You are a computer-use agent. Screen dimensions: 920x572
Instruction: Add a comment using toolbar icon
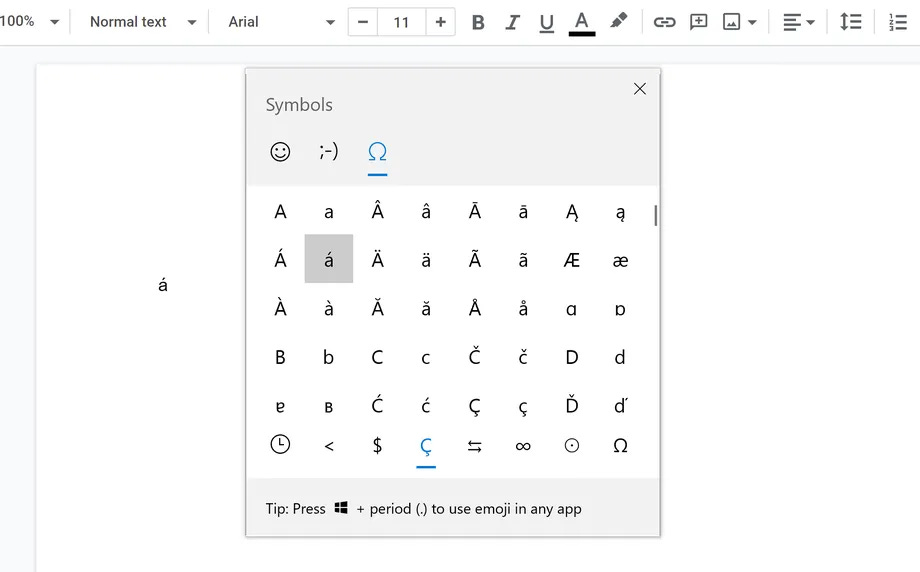point(699,22)
